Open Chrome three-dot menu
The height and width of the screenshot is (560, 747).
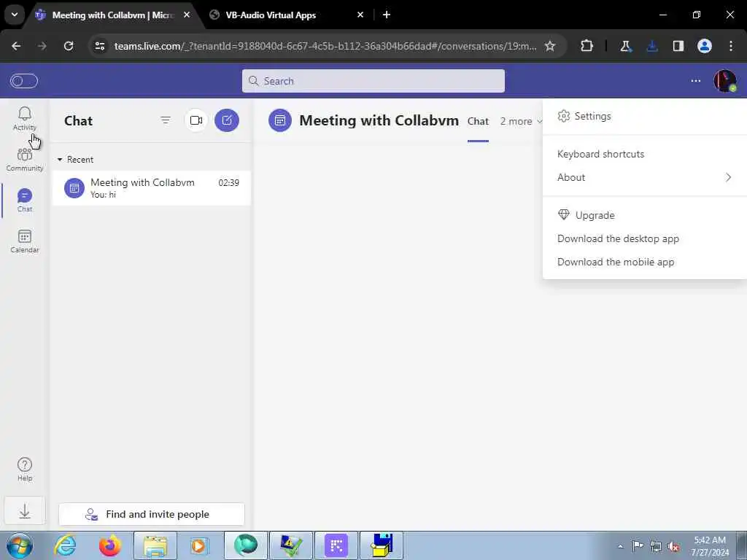[731, 46]
